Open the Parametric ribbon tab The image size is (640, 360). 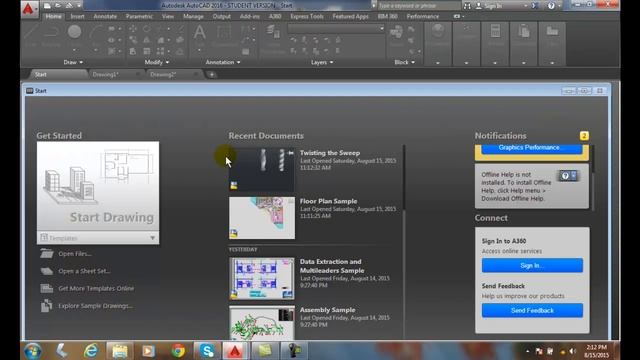click(x=139, y=16)
